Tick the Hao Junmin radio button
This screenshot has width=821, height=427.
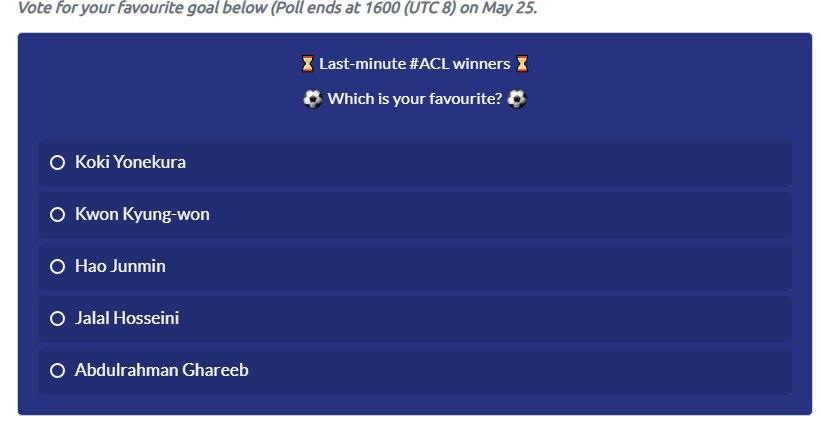(58, 267)
